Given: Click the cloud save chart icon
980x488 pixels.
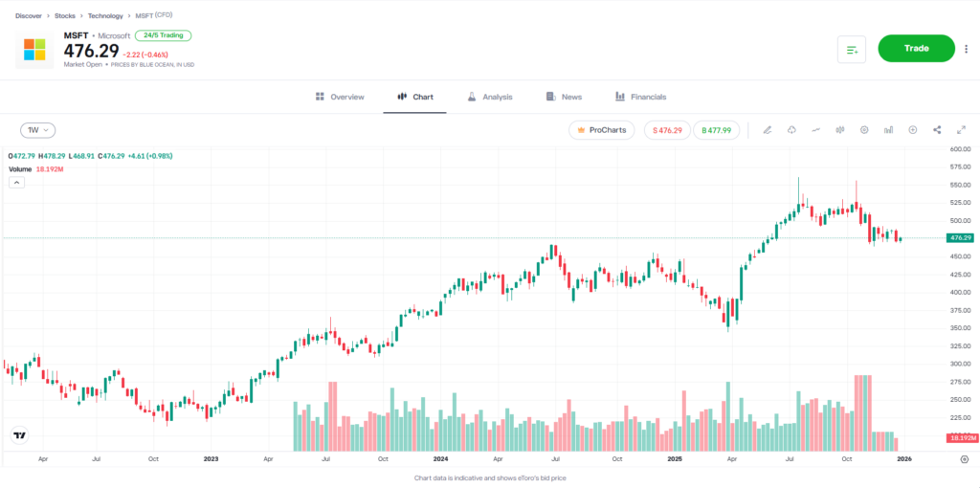Looking at the screenshot, I should coord(791,130).
